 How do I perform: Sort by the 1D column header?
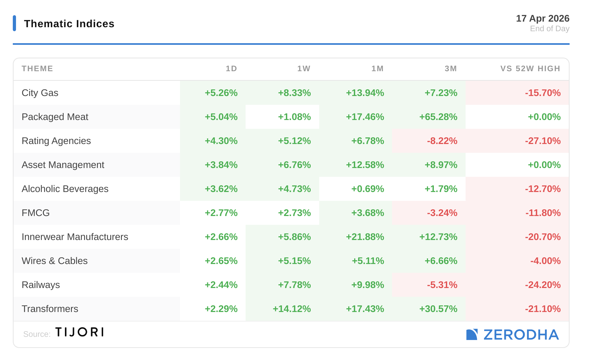[231, 69]
